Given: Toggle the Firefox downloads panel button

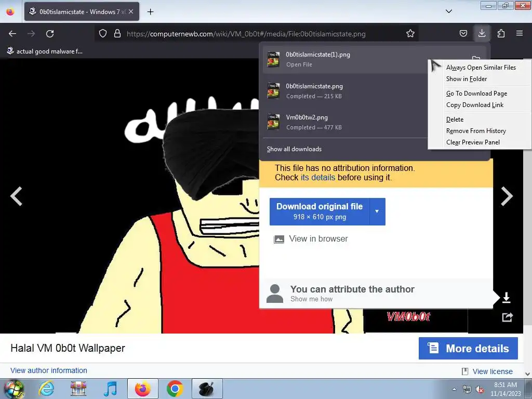Looking at the screenshot, I should [x=482, y=33].
